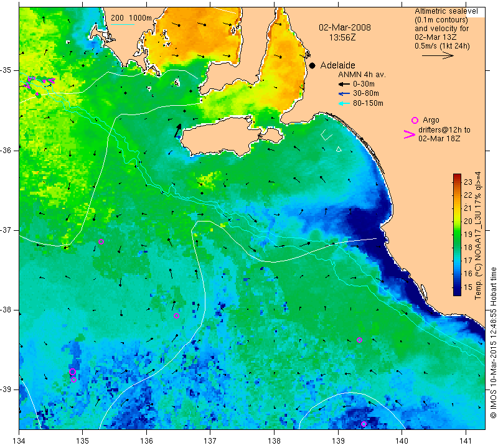Click the '80-150m' depth label
The image size is (498, 448).
(x=368, y=103)
